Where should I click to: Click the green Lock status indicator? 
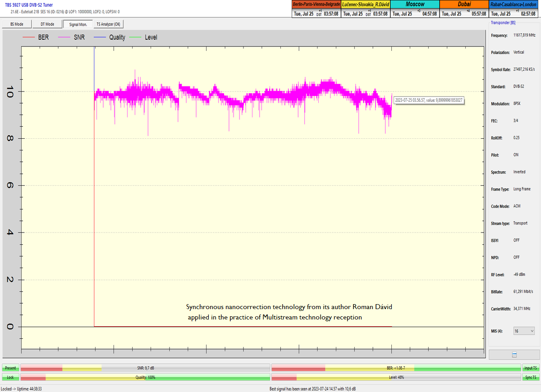point(10,377)
